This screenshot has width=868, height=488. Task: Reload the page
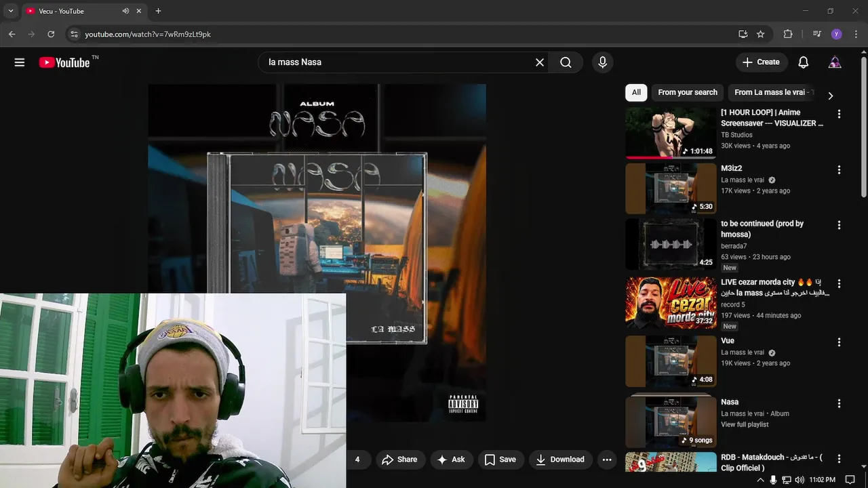click(51, 34)
